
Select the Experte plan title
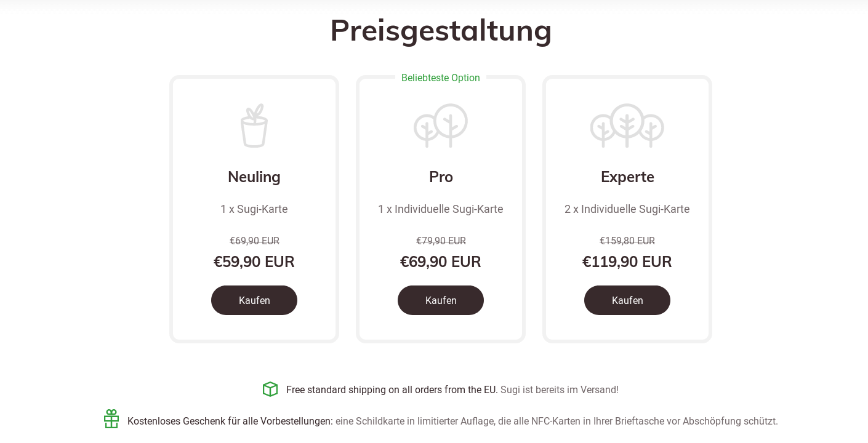click(627, 177)
